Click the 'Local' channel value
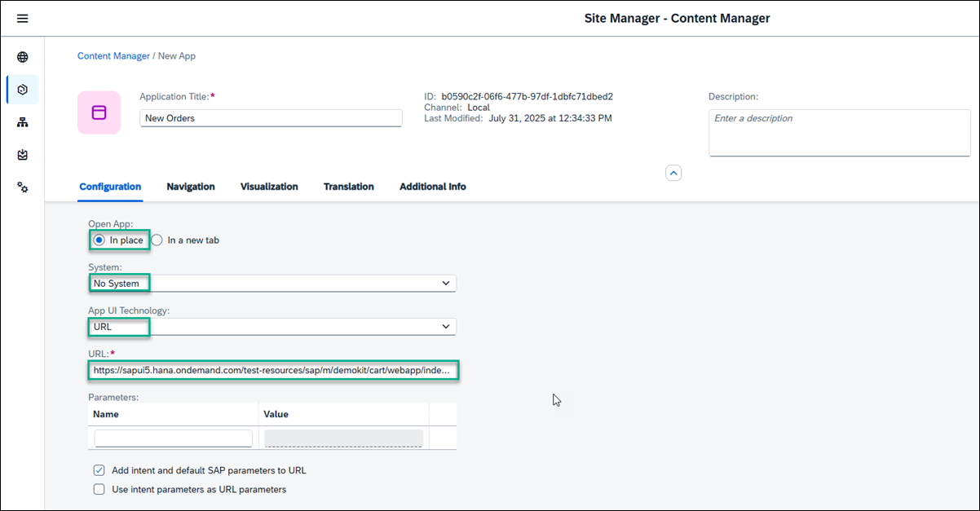Image resolution: width=980 pixels, height=511 pixels. (479, 108)
